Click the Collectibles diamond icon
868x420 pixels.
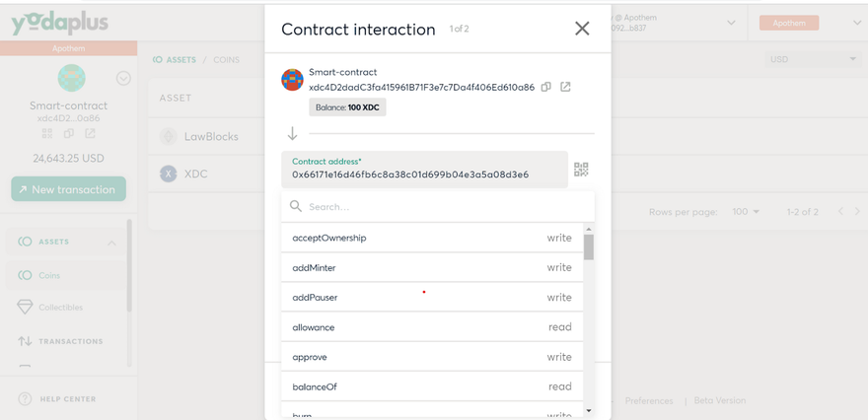pyautogui.click(x=25, y=308)
